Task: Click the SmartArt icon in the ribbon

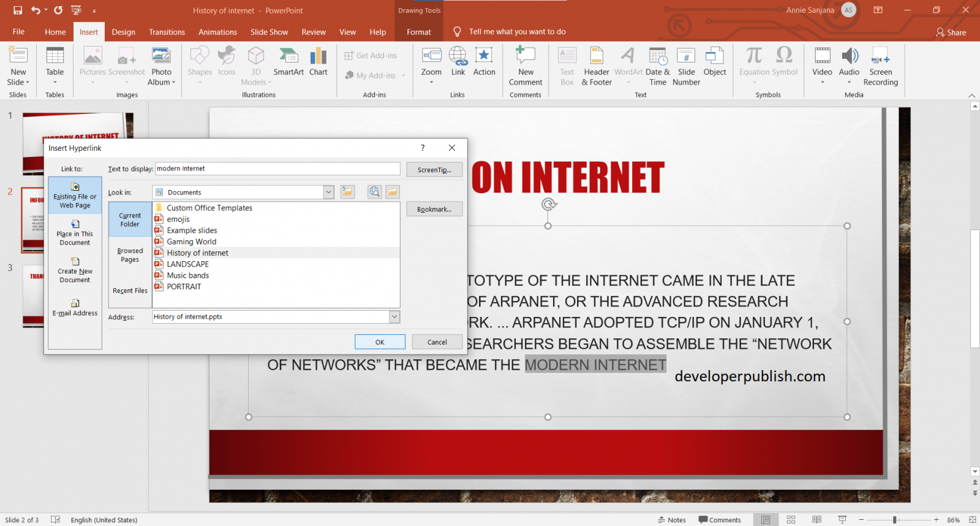Action: click(288, 62)
